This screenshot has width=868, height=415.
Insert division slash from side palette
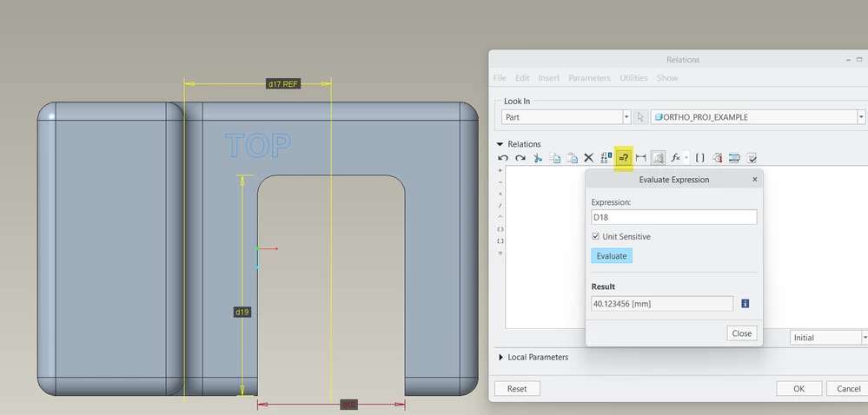(x=500, y=206)
